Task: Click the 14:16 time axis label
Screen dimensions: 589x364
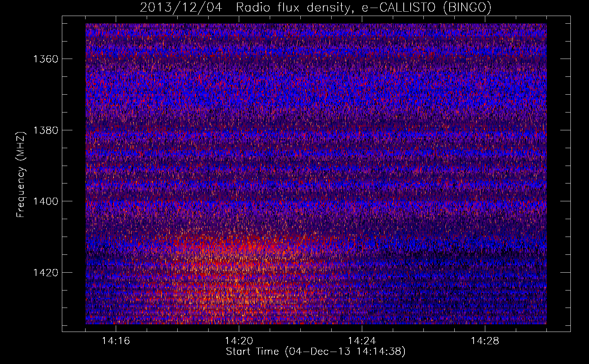Action: [116, 341]
